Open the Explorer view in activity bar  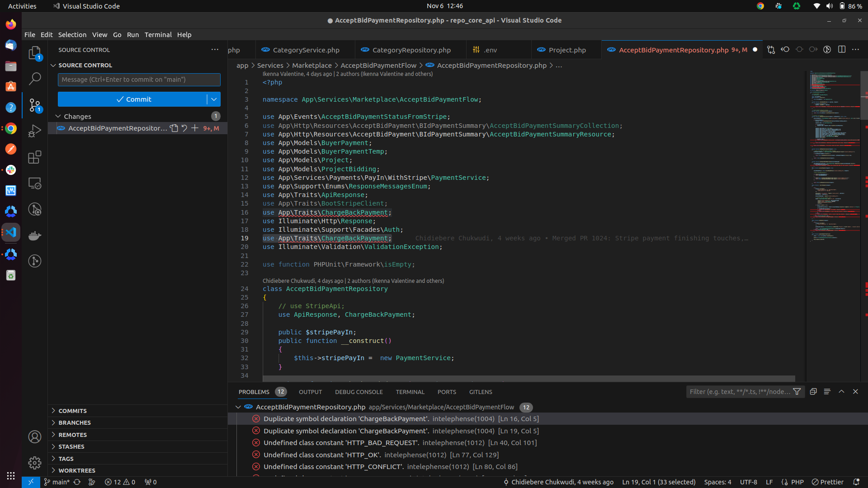[x=35, y=53]
